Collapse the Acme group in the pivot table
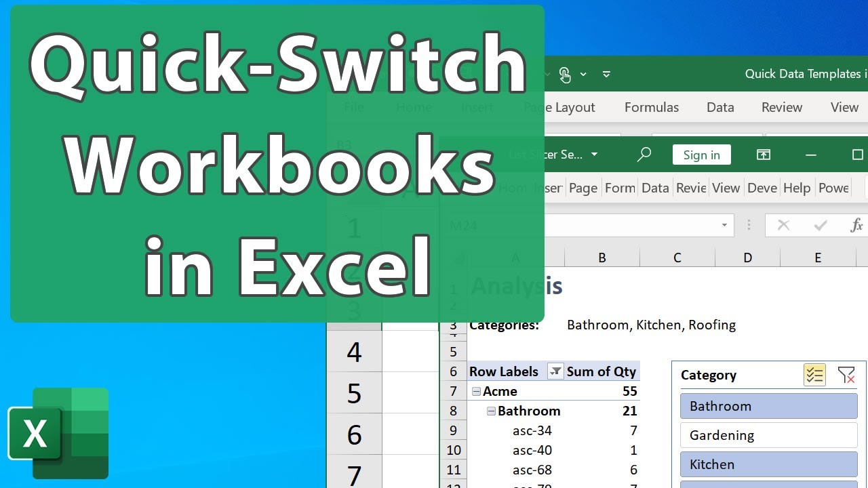 477,391
